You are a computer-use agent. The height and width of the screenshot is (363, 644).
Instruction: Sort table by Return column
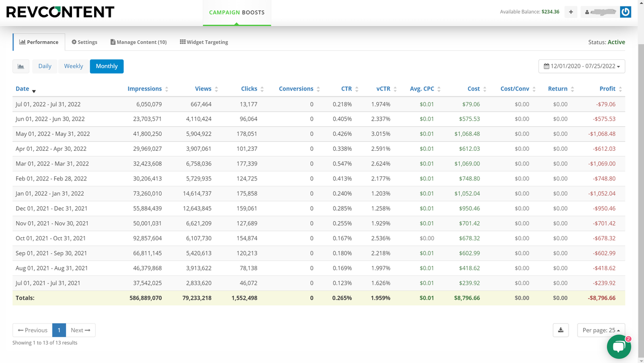561,89
